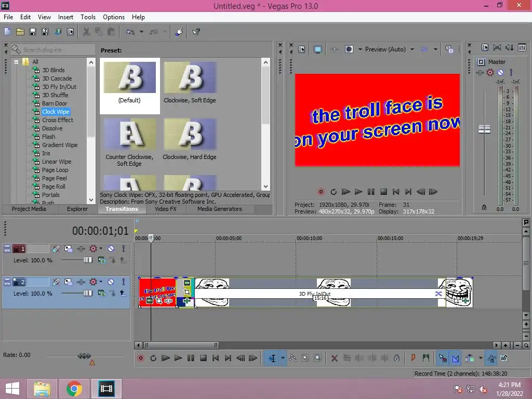Switch to the Media Generators tab
This screenshot has width=532, height=399.
tap(220, 209)
